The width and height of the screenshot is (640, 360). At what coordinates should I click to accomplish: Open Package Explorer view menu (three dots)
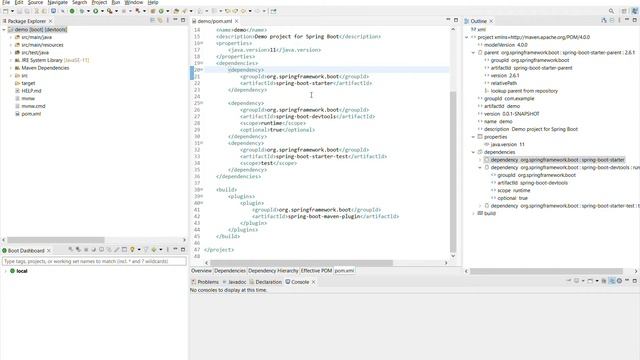click(x=168, y=20)
